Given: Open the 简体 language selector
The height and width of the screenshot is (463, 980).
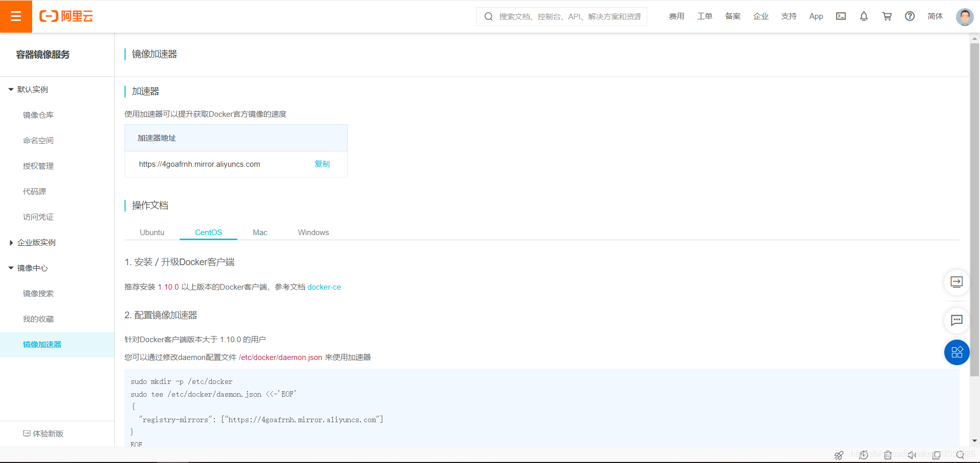Looking at the screenshot, I should click(935, 16).
